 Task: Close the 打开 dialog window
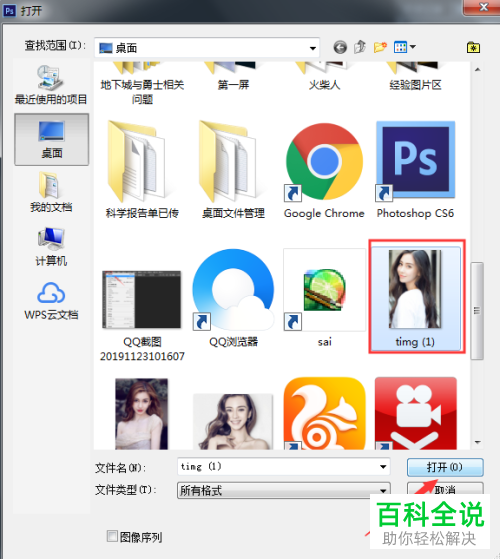click(x=484, y=7)
